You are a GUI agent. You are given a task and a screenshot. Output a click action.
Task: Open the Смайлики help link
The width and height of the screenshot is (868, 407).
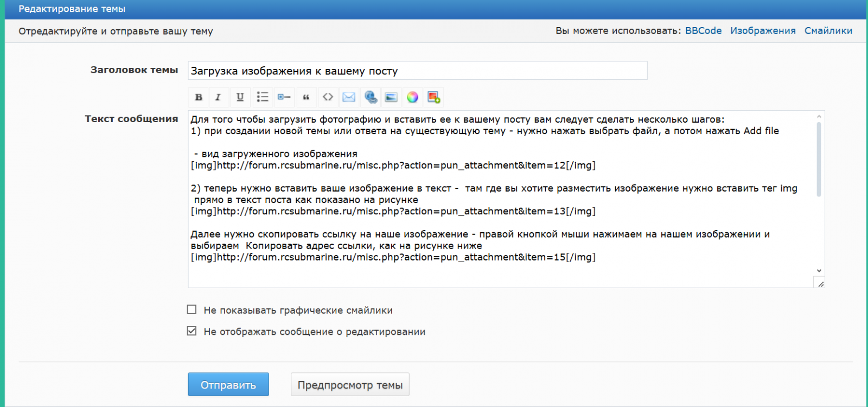828,31
